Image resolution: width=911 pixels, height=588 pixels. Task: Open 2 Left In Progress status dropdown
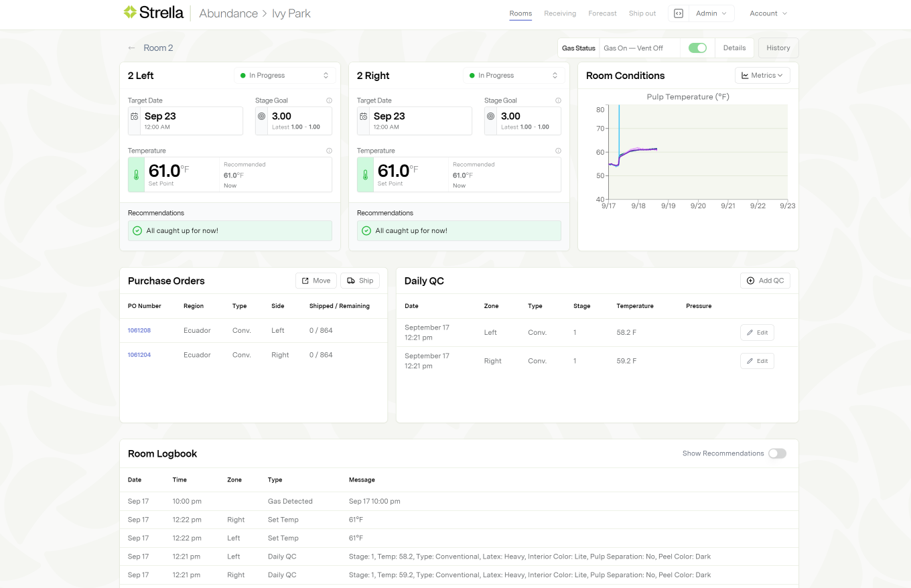point(285,76)
